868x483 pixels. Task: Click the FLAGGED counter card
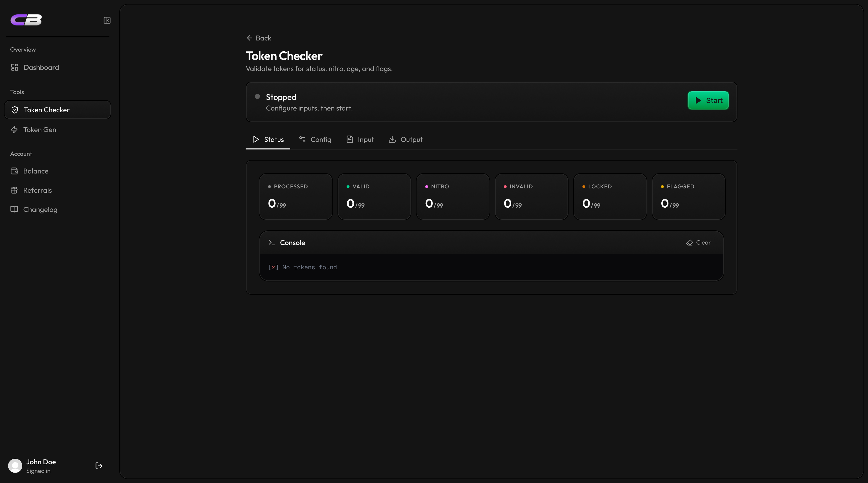pos(688,197)
